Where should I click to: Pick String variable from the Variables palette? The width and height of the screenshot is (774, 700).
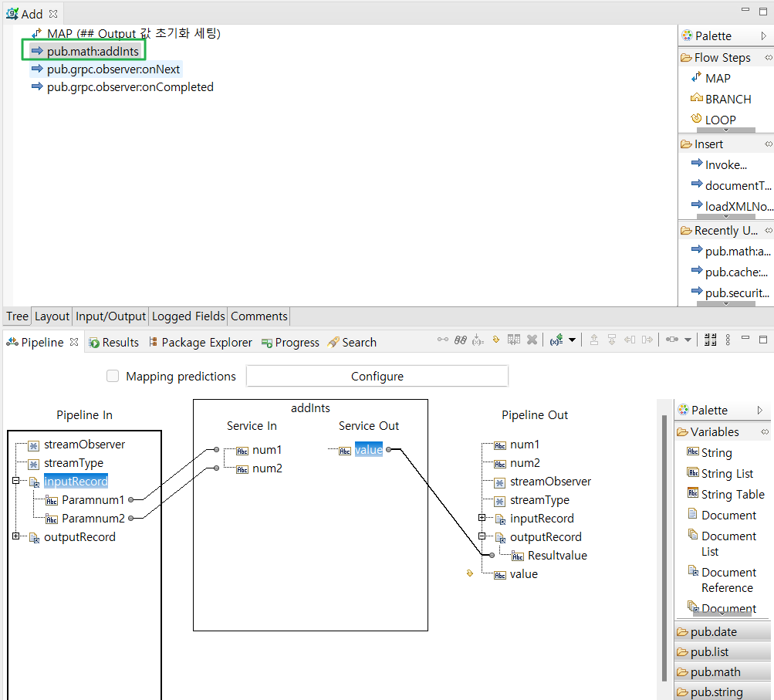click(716, 453)
